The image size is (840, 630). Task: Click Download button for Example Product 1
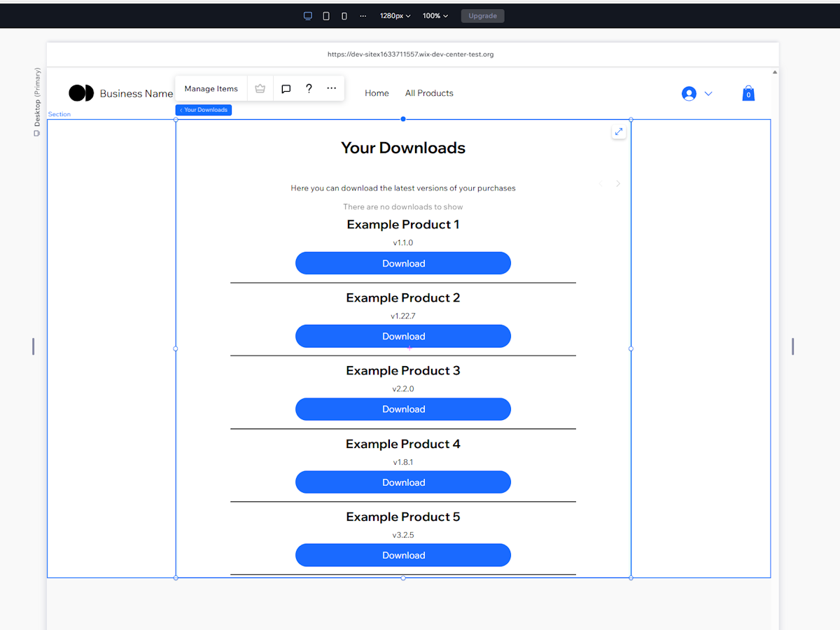pyautogui.click(x=403, y=263)
